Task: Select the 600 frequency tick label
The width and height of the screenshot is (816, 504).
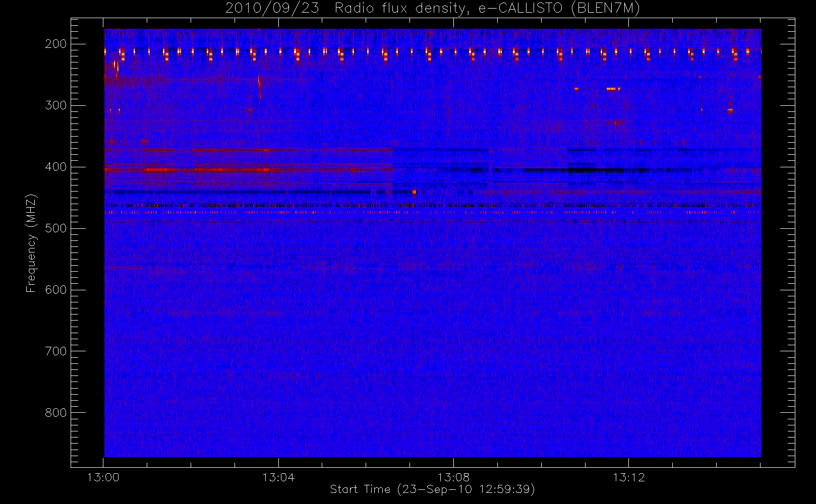Action: [x=56, y=290]
